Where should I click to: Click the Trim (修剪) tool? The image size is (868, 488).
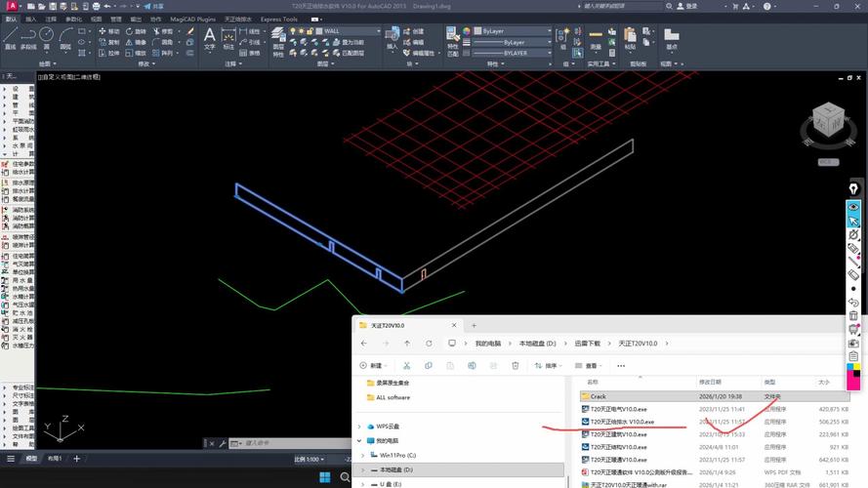coord(163,31)
